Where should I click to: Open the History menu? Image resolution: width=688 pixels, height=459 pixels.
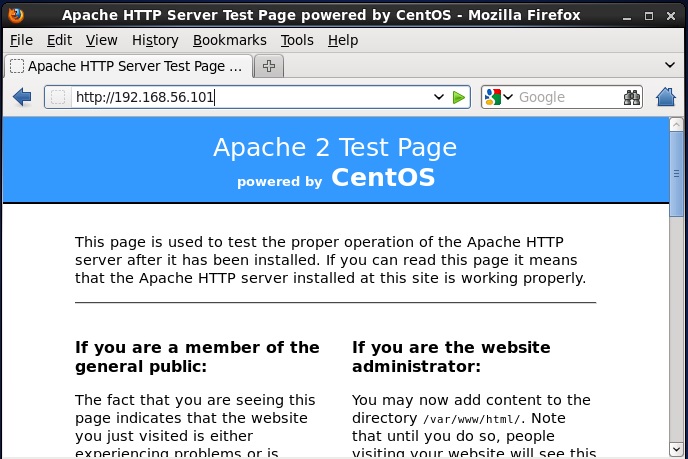pyautogui.click(x=155, y=40)
